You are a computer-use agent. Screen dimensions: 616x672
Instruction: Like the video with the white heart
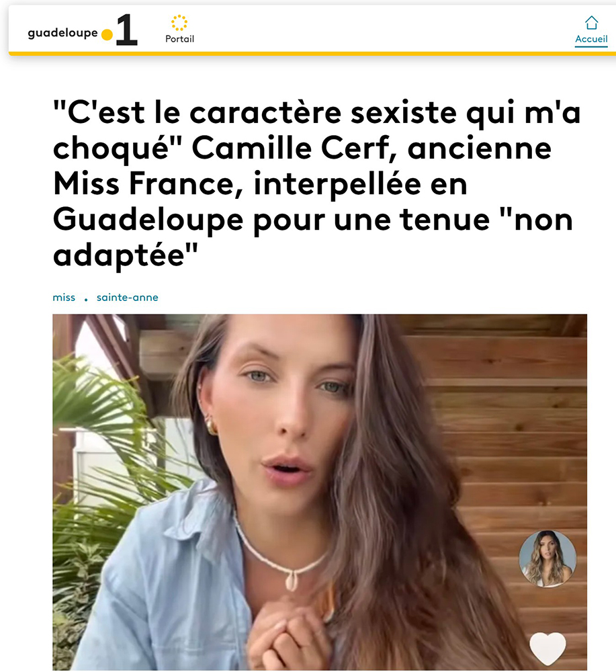(547, 648)
